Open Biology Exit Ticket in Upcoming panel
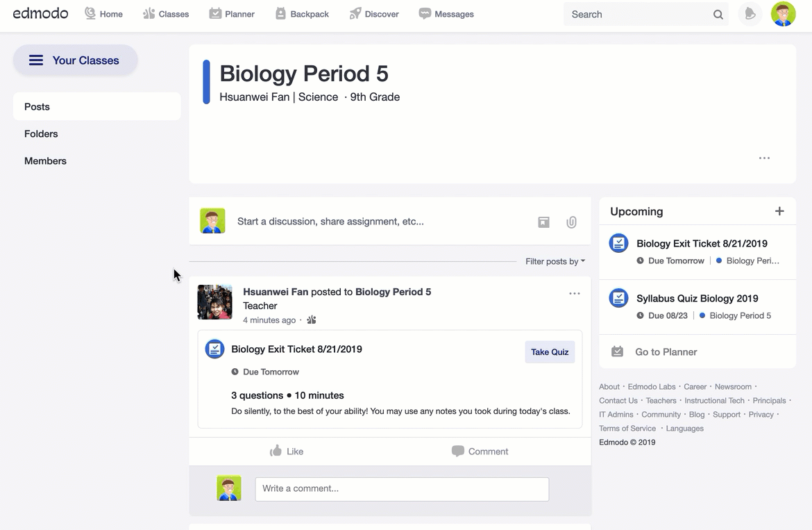Viewport: 812px width, 530px height. [x=702, y=244]
